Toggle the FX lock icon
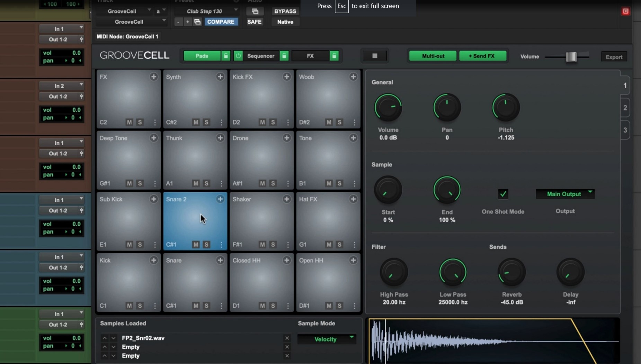The height and width of the screenshot is (364, 641). tap(334, 56)
